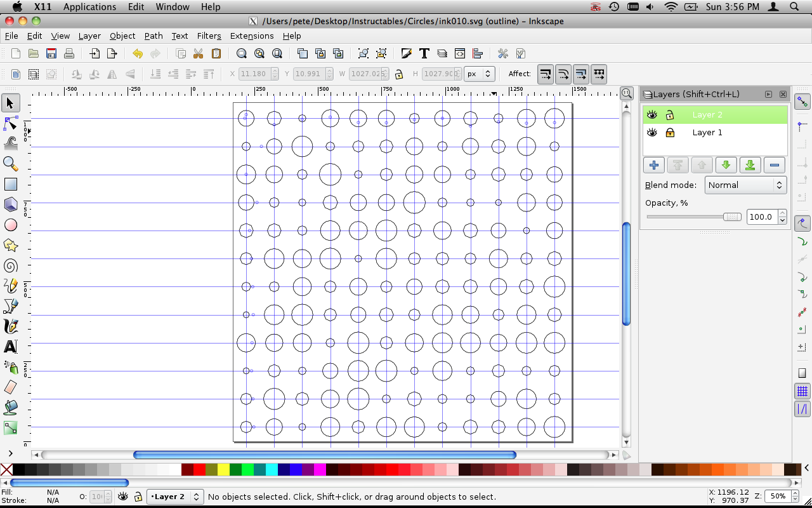The width and height of the screenshot is (812, 508).
Task: Select the Rectangle tool
Action: coord(10,184)
